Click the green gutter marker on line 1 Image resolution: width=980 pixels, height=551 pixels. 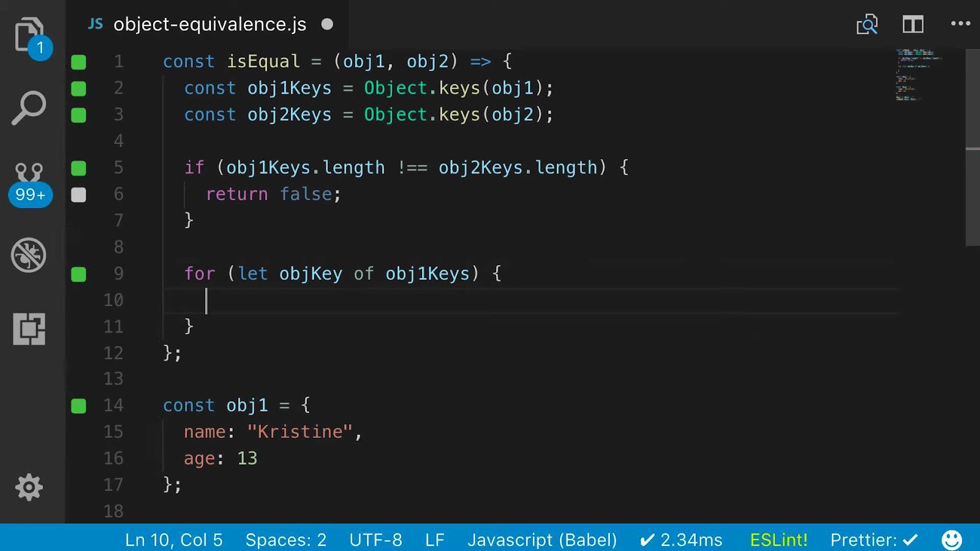[78, 62]
